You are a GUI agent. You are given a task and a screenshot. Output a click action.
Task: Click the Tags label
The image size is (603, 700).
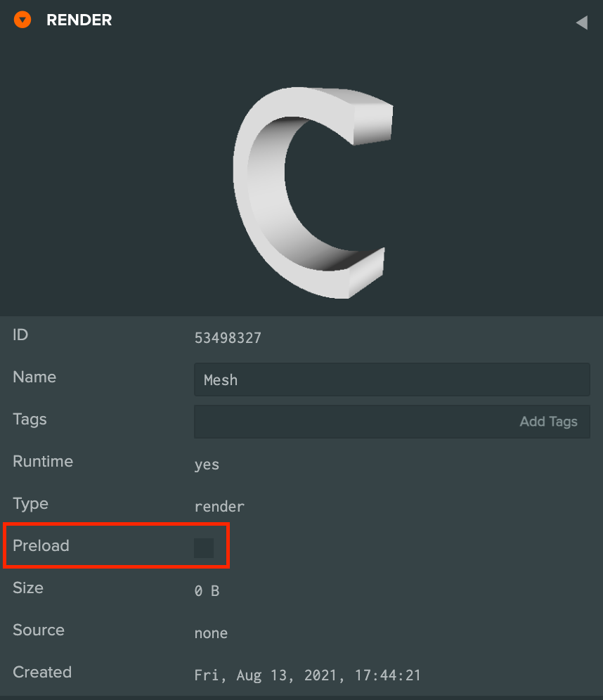tap(30, 419)
